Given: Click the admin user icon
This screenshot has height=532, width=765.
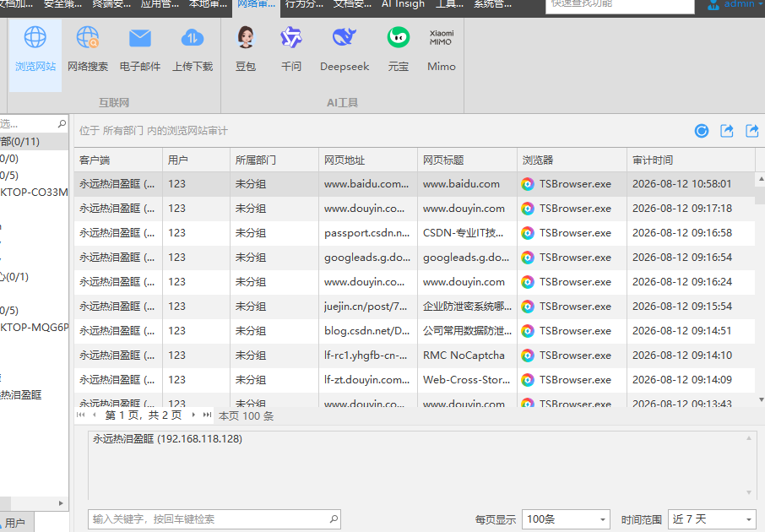Looking at the screenshot, I should click(x=713, y=5).
